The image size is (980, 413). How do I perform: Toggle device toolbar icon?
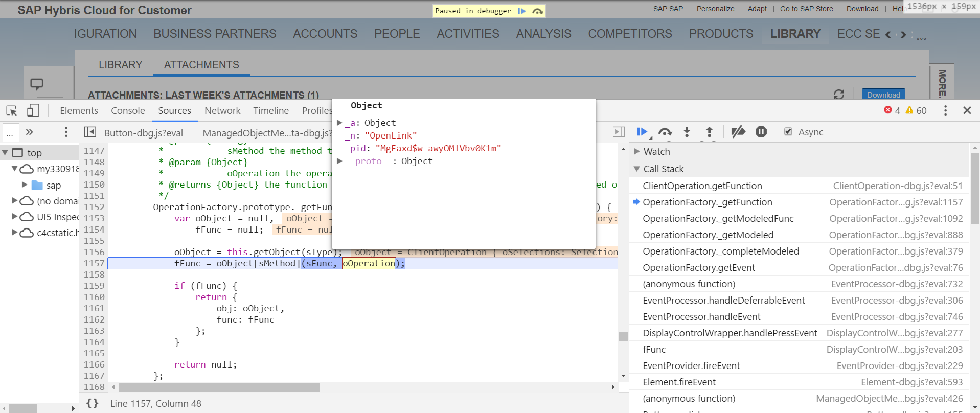(x=33, y=110)
